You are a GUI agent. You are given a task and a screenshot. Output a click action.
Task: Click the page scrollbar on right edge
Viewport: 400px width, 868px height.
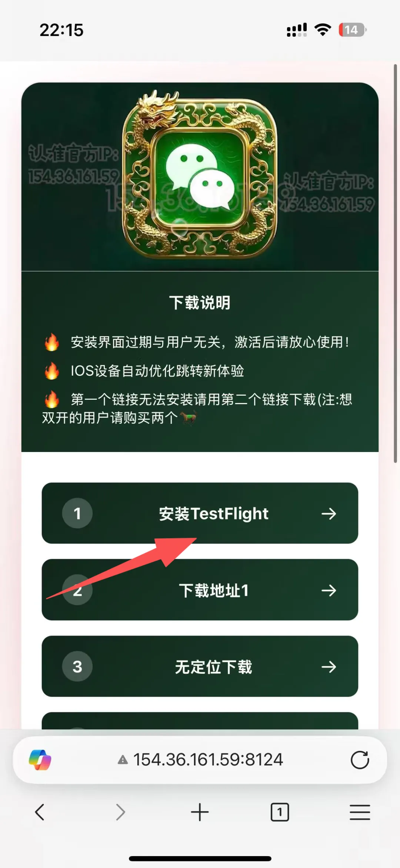[395, 263]
